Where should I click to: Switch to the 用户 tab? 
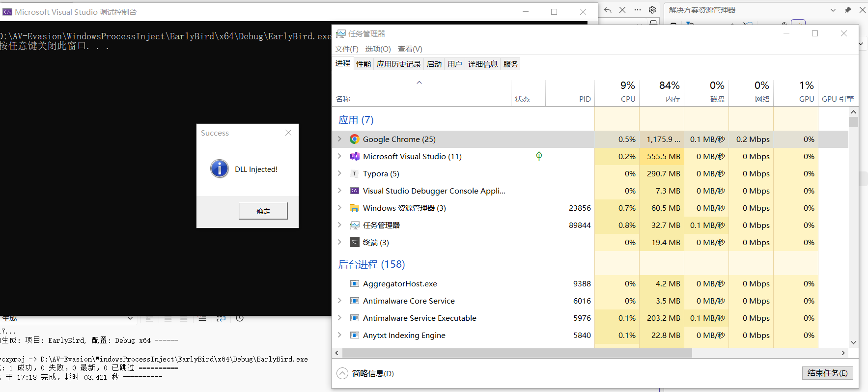(x=455, y=64)
